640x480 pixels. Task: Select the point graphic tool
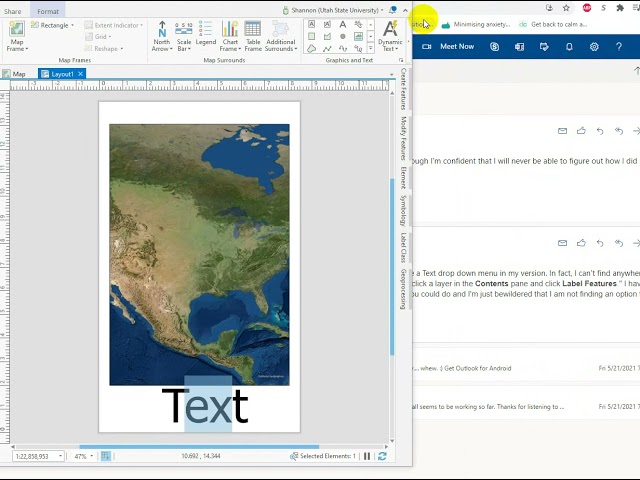tap(343, 36)
